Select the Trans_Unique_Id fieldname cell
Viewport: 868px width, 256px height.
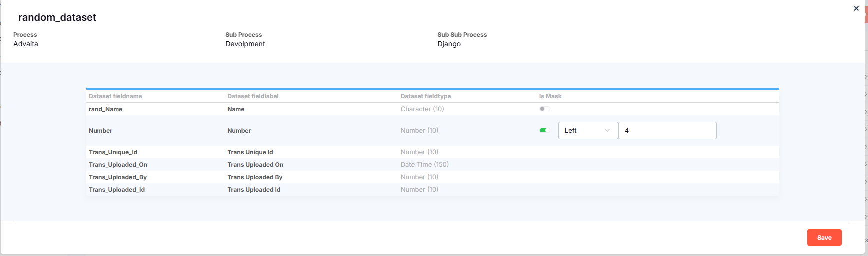tap(113, 152)
